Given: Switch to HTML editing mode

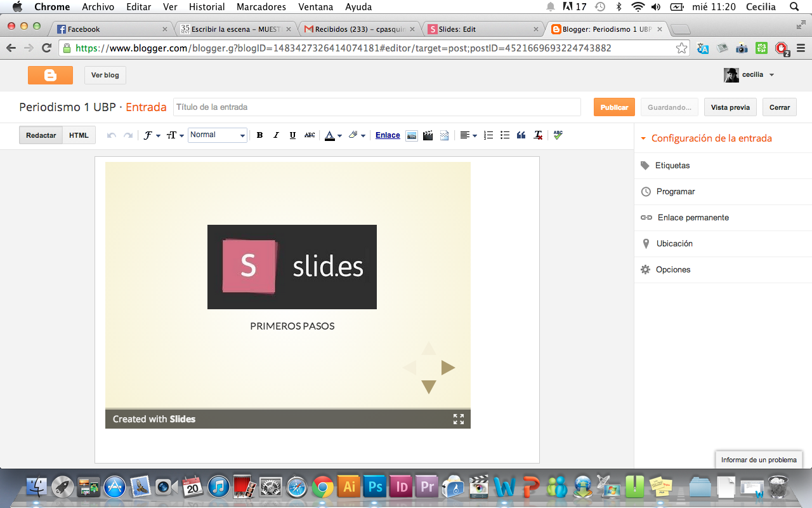Looking at the screenshot, I should click(x=79, y=135).
